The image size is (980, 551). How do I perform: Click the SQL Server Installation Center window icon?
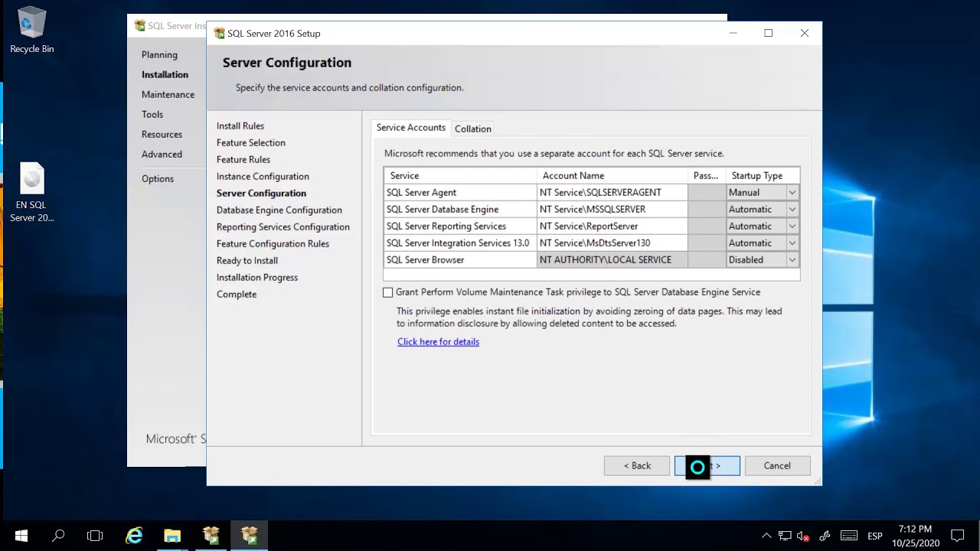click(x=139, y=25)
